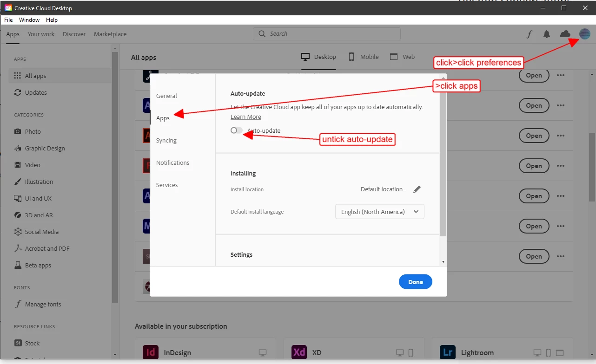Open the Notifications preferences section
This screenshot has height=364, width=596.
(173, 163)
